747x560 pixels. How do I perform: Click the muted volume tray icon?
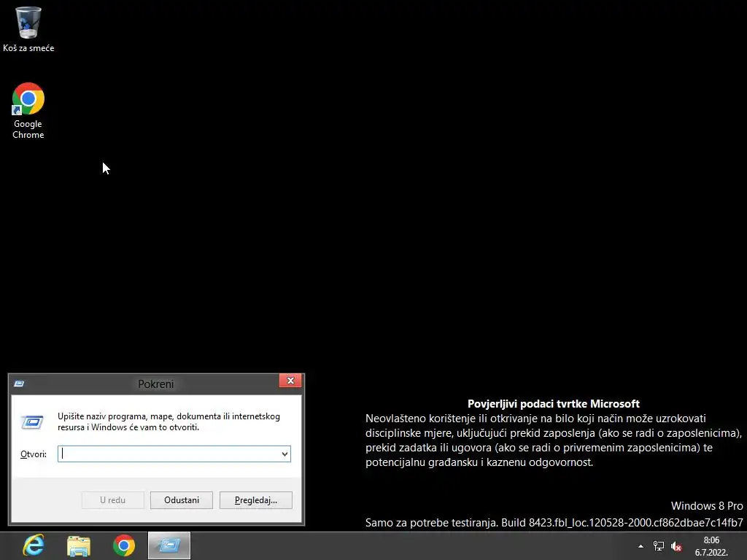coord(676,546)
